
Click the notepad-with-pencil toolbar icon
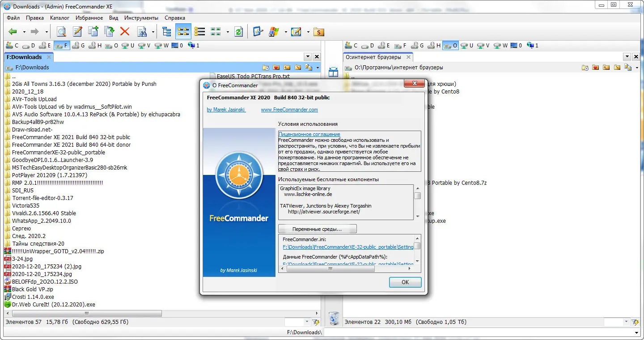pos(296,32)
